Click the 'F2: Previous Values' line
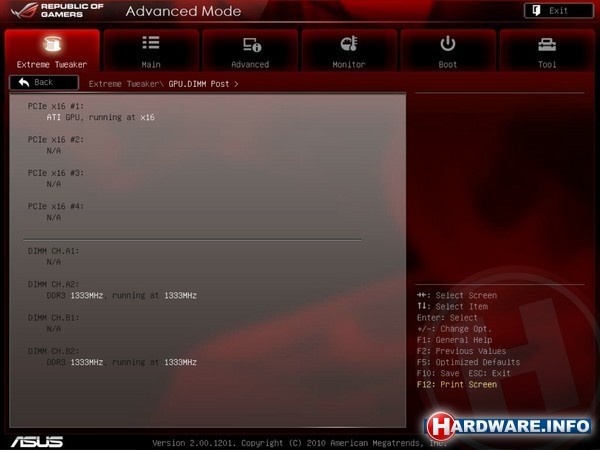This screenshot has height=450, width=600. coord(461,351)
